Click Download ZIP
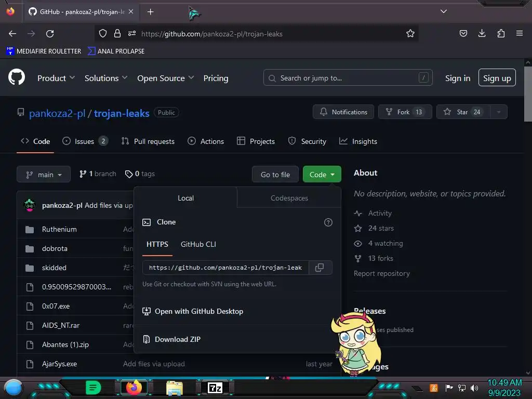Viewport: 532px width, 399px height. pos(178,339)
